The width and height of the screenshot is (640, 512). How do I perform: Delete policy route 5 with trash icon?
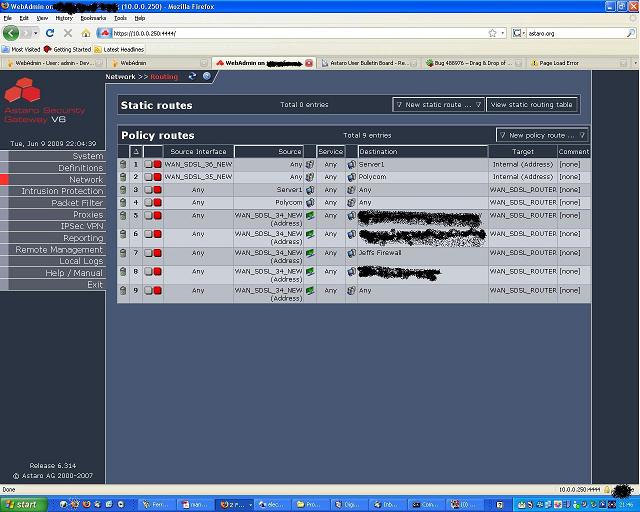123,215
